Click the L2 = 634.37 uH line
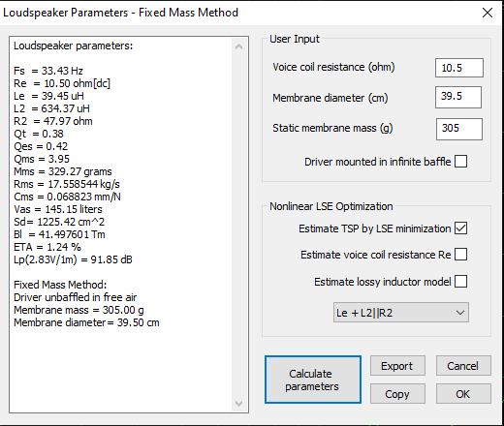The width and height of the screenshot is (504, 426). pyautogui.click(x=51, y=108)
